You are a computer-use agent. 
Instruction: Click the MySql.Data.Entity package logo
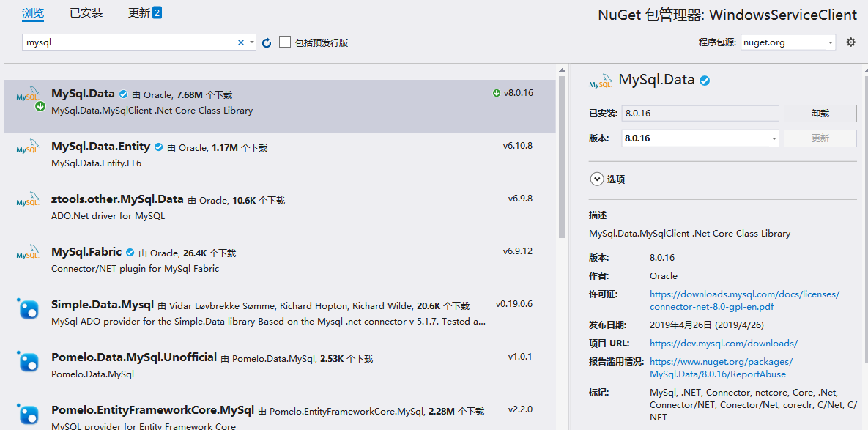point(28,146)
